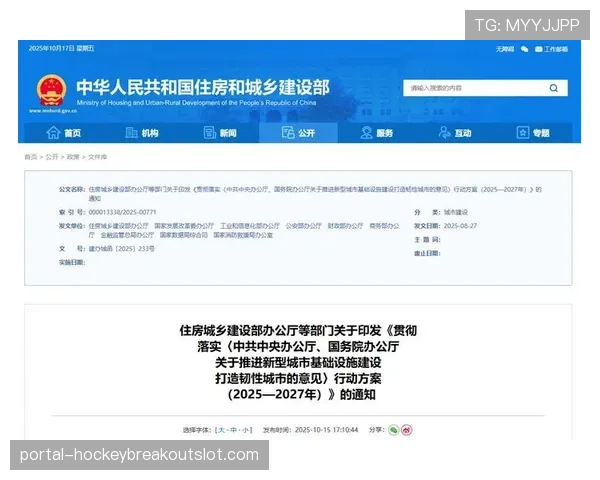Select 公开 navigation menu item
The image size is (600, 480).
coord(298,133)
